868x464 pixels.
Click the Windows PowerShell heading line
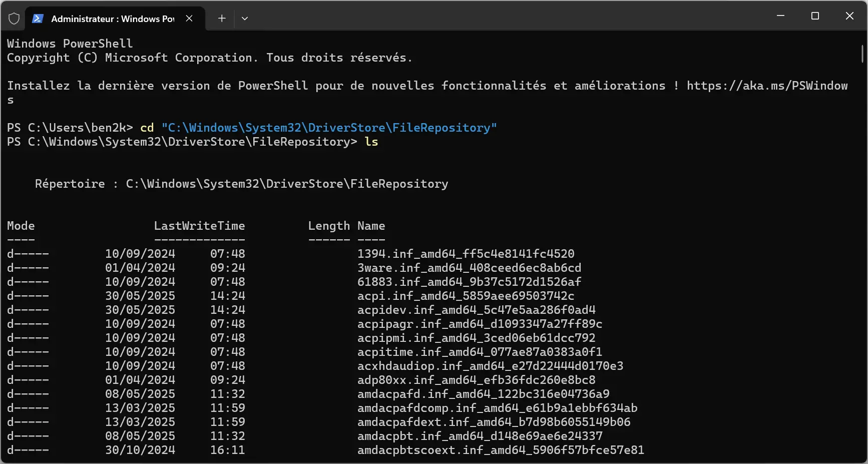70,44
